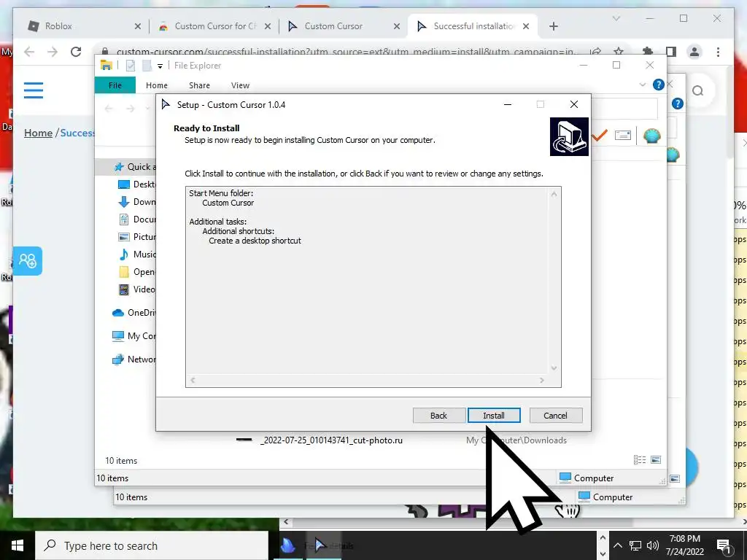The image size is (747, 560).
Task: Select My Computer in the navigation pane
Action: pos(133,335)
